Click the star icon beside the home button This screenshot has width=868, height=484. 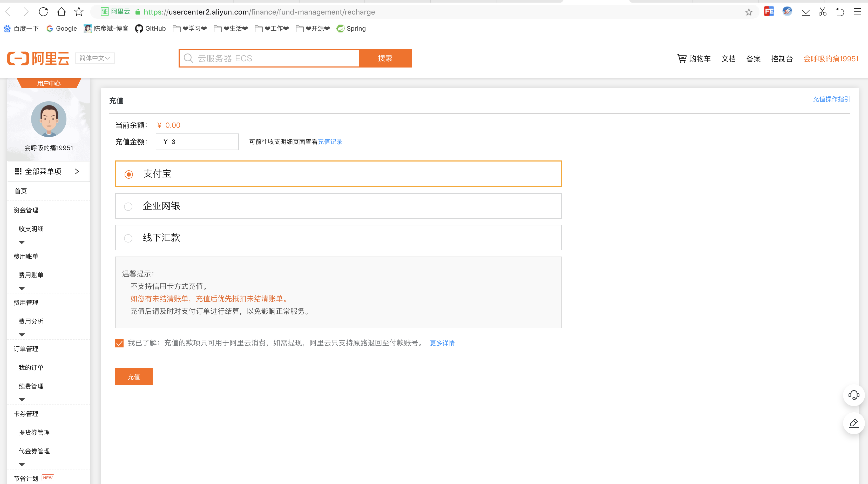tap(79, 12)
